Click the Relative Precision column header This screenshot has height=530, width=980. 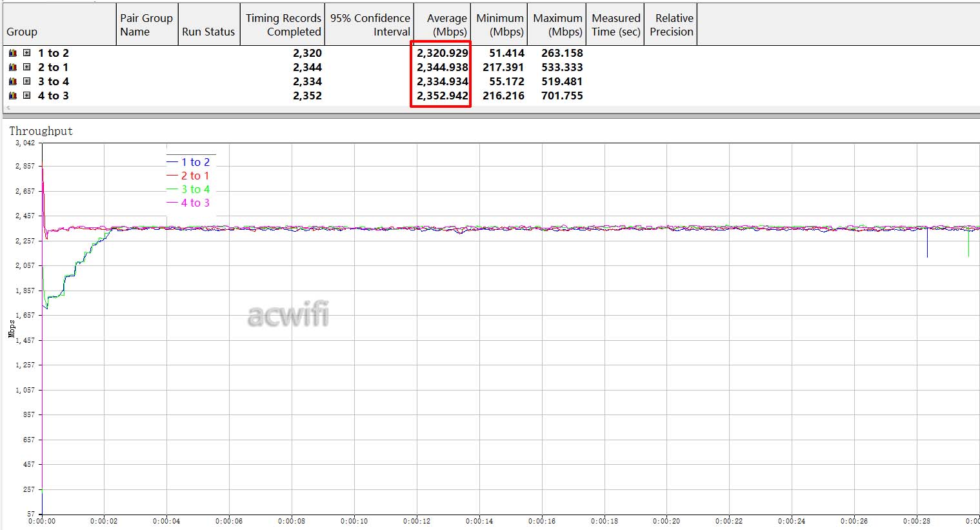point(672,25)
